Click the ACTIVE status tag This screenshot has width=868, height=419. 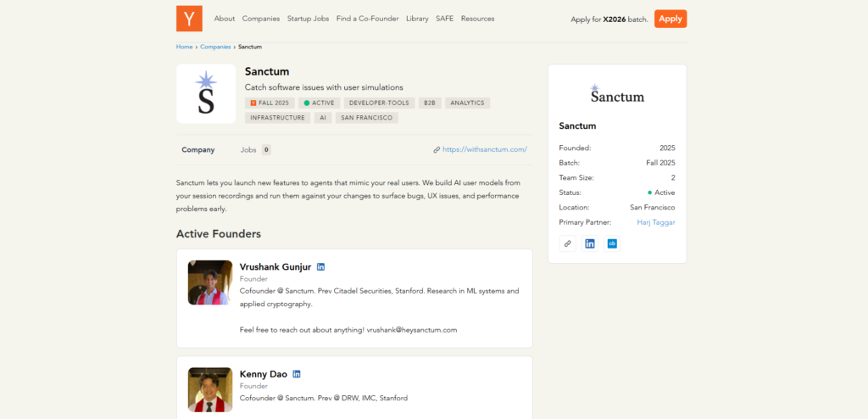point(320,103)
